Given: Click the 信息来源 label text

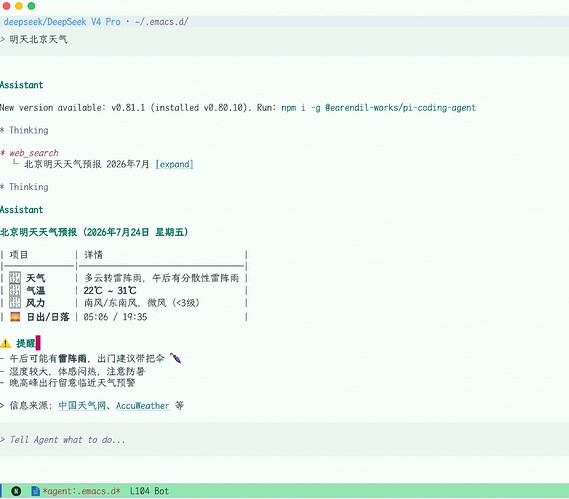Looking at the screenshot, I should point(31,405).
